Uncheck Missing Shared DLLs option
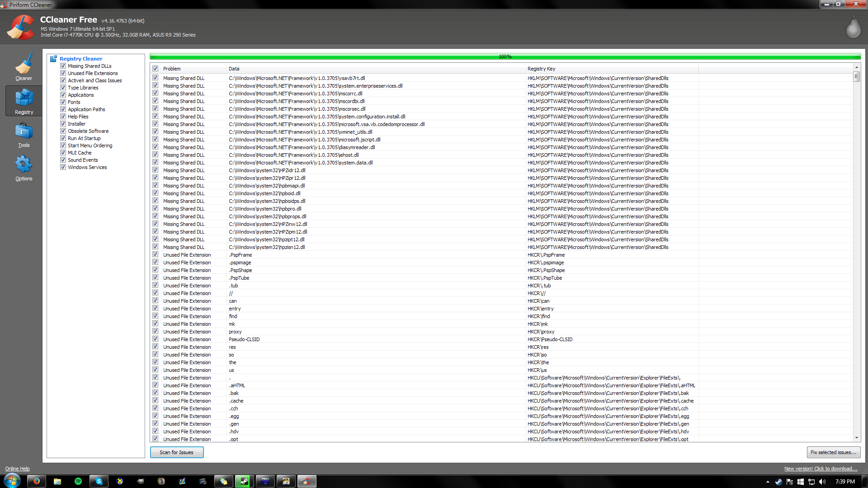This screenshot has height=488, width=868. tap(63, 66)
